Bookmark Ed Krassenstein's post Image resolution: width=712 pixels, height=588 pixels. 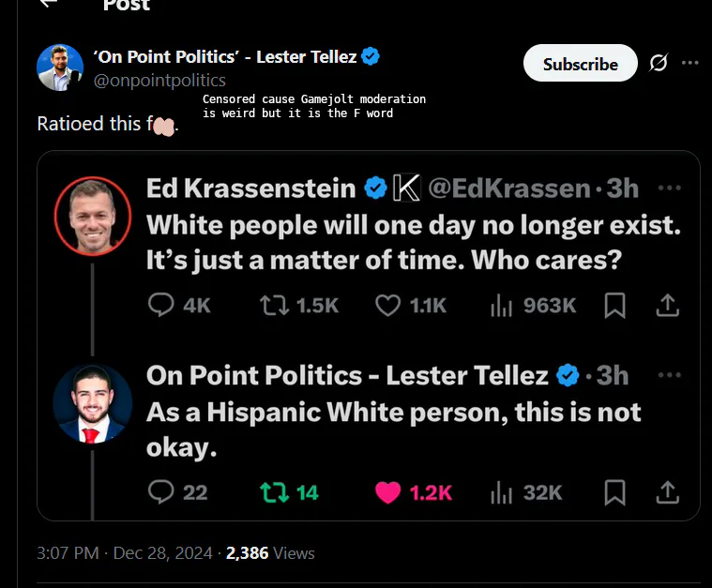614,305
